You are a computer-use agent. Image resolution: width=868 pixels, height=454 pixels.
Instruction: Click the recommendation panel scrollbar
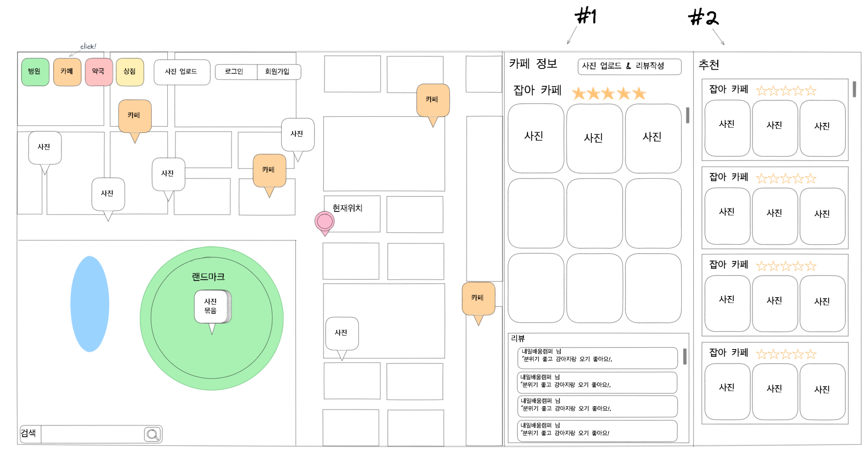[x=854, y=89]
